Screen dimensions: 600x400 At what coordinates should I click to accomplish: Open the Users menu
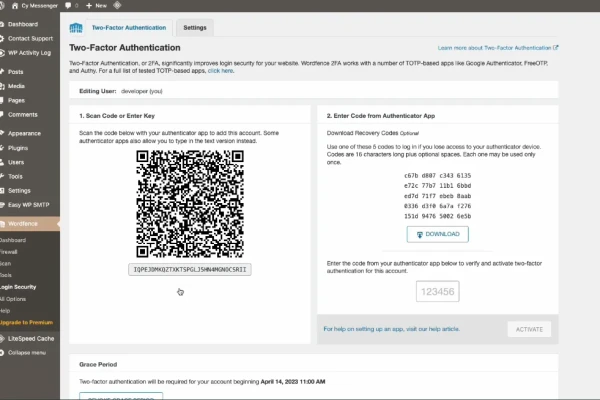[x=16, y=162]
